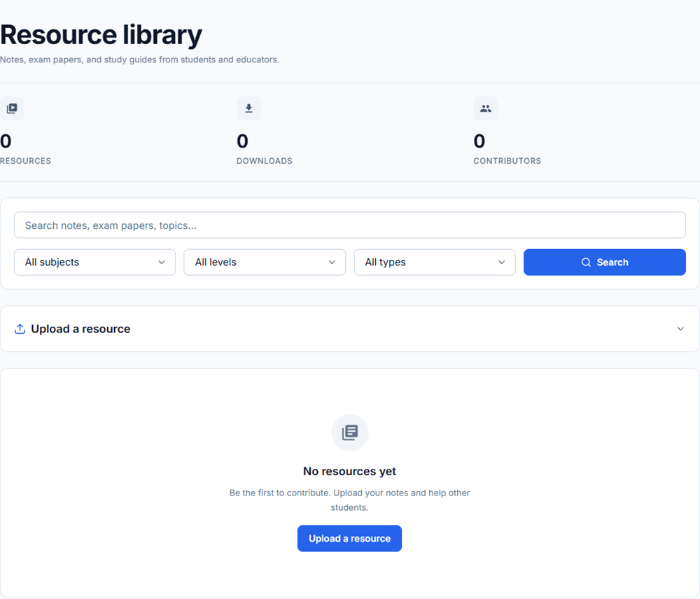Image resolution: width=700 pixels, height=599 pixels.
Task: Click the magnifier icon in the Search button
Action: [586, 262]
